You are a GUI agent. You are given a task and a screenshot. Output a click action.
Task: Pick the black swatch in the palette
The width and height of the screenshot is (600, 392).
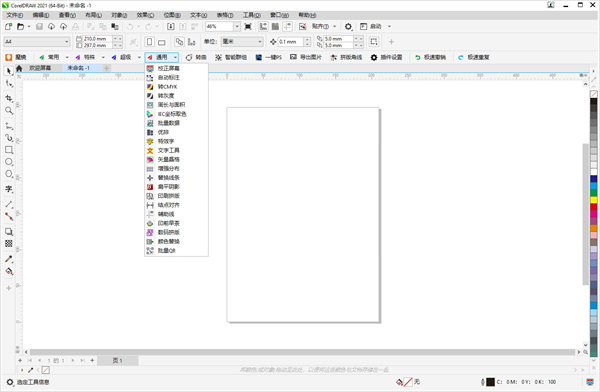(x=593, y=101)
